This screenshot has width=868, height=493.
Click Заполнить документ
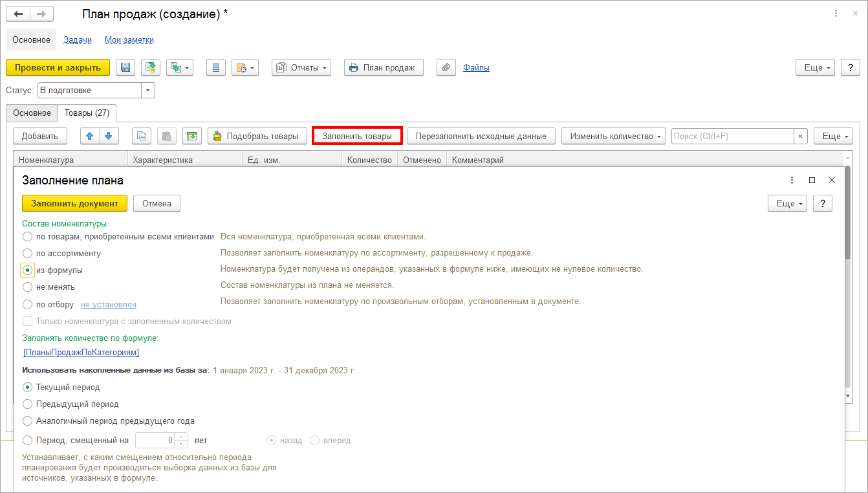[74, 203]
